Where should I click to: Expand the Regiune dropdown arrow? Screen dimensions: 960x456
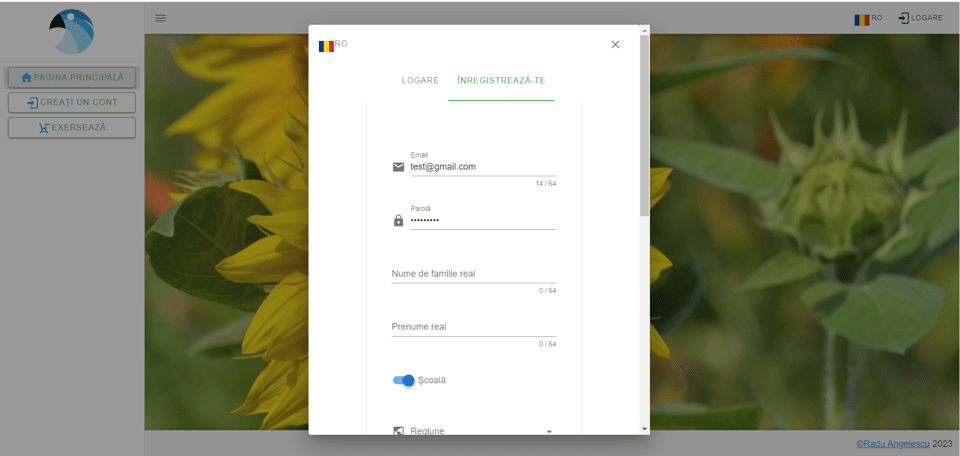548,431
